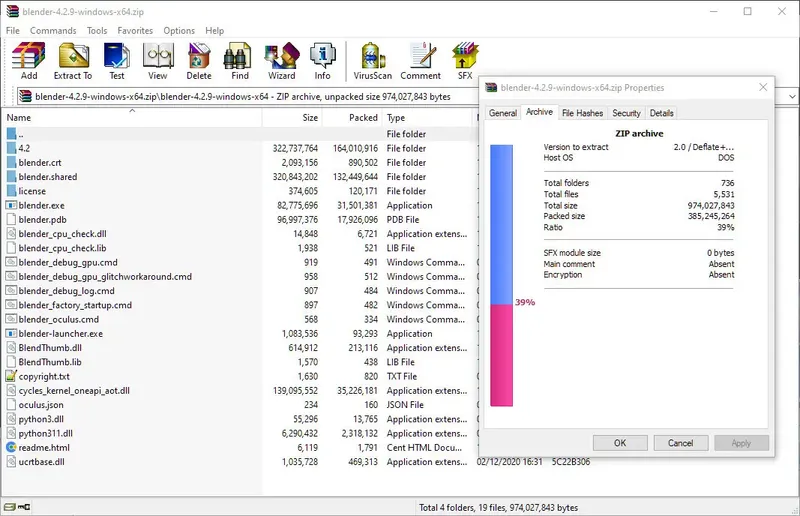Click the readme.html browser icon

tap(11, 447)
